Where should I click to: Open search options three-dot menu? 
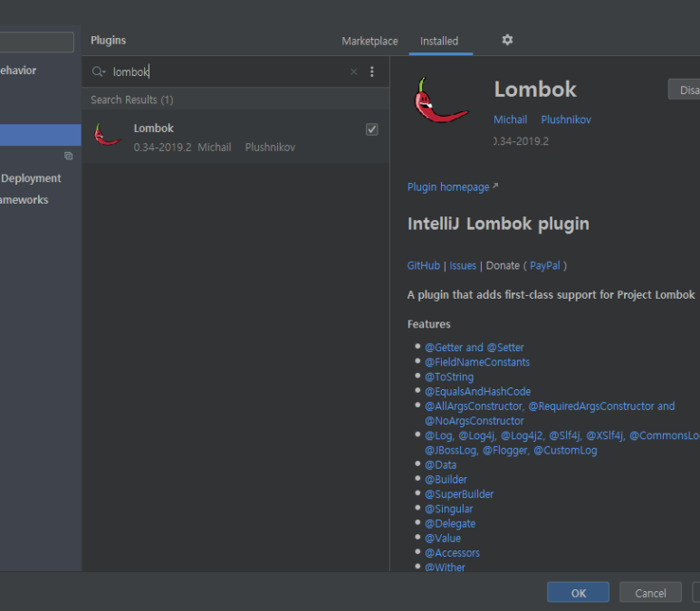pos(372,72)
